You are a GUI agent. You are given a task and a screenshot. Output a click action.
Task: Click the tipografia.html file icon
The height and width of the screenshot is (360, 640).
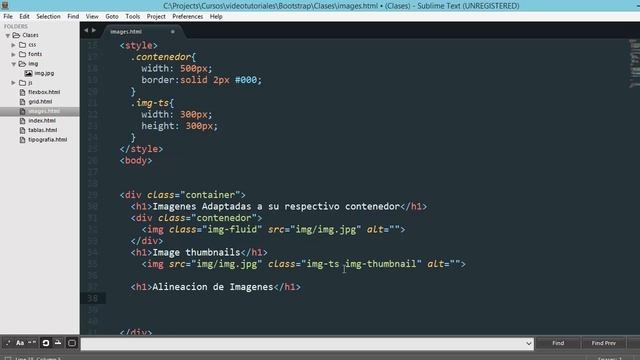[22, 139]
